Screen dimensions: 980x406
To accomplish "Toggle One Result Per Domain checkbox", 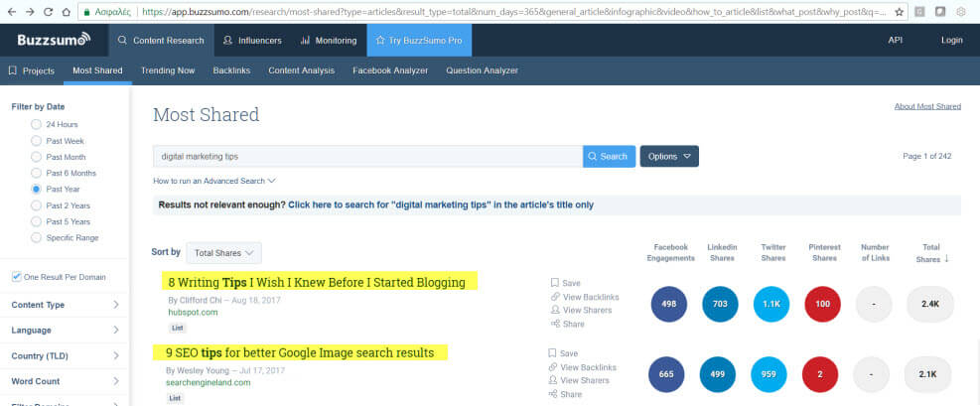I will [x=17, y=277].
